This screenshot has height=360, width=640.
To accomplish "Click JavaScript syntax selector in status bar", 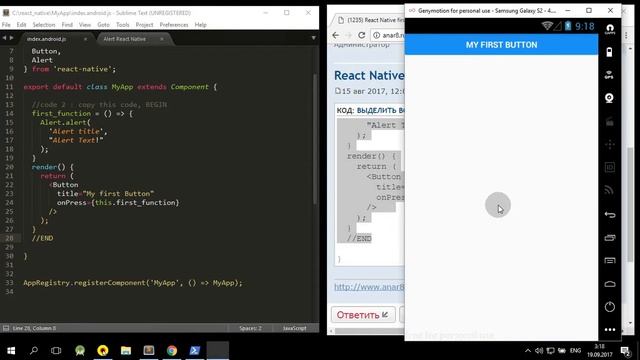I will [294, 328].
